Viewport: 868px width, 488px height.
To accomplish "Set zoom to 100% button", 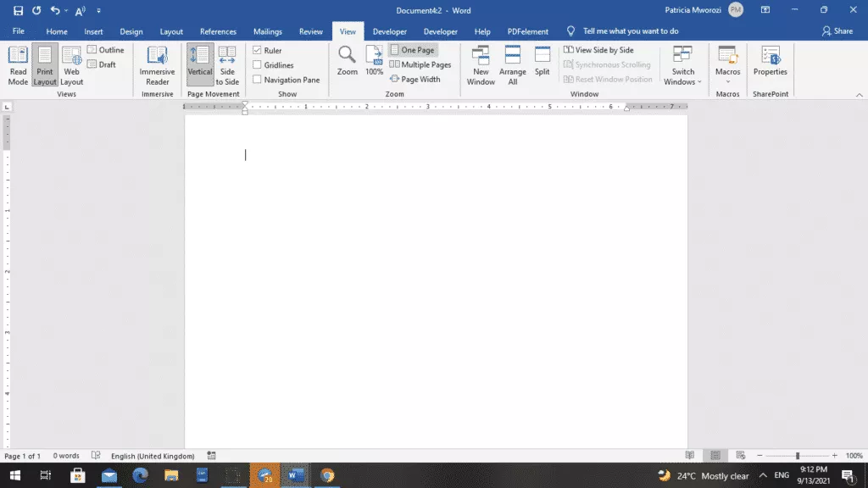I will point(374,61).
